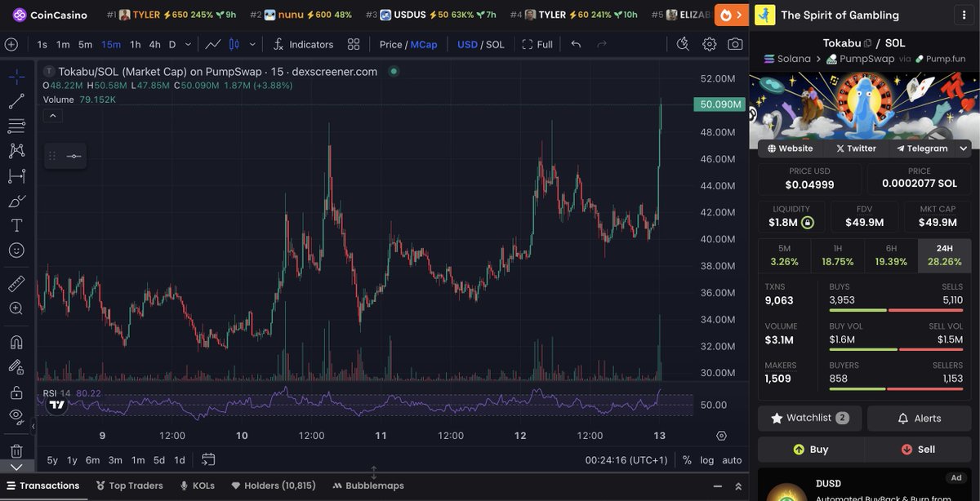Click the TradingView logo on the chart

click(x=56, y=405)
